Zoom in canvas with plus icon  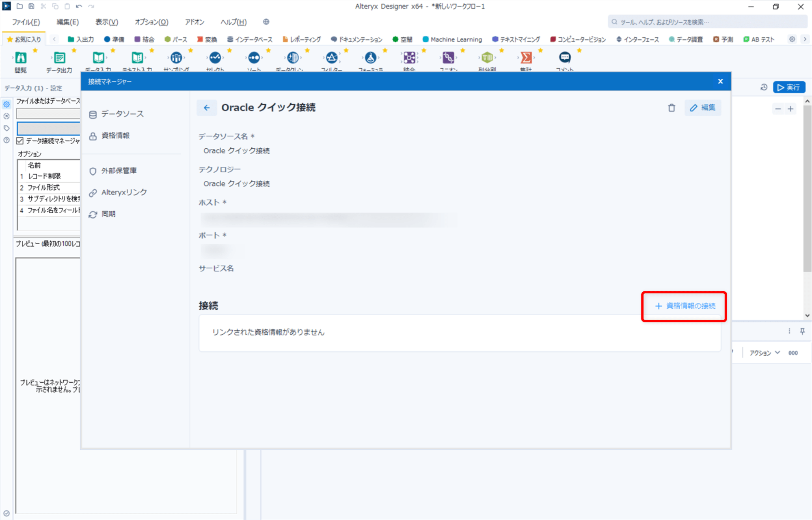(x=790, y=109)
